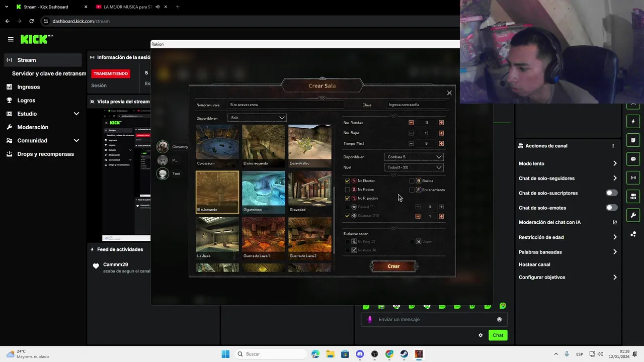Click Hostear canal
The width and height of the screenshot is (644, 362).
click(x=534, y=264)
